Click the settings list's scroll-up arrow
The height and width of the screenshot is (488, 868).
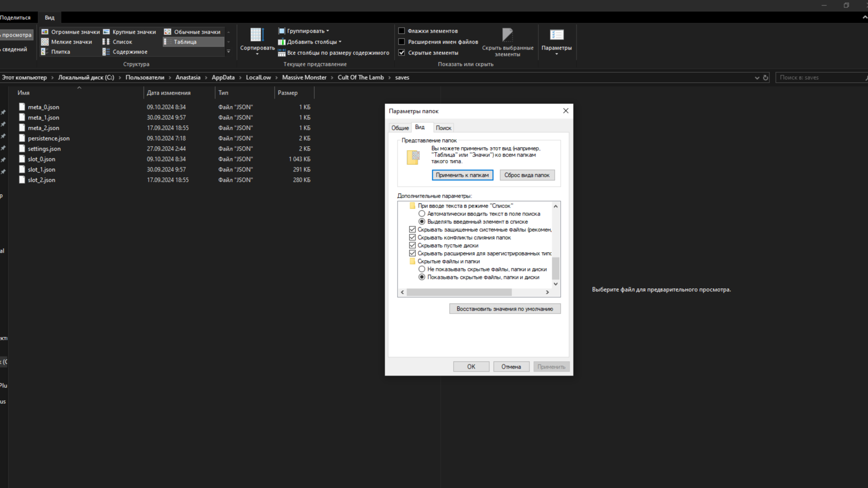tap(556, 206)
